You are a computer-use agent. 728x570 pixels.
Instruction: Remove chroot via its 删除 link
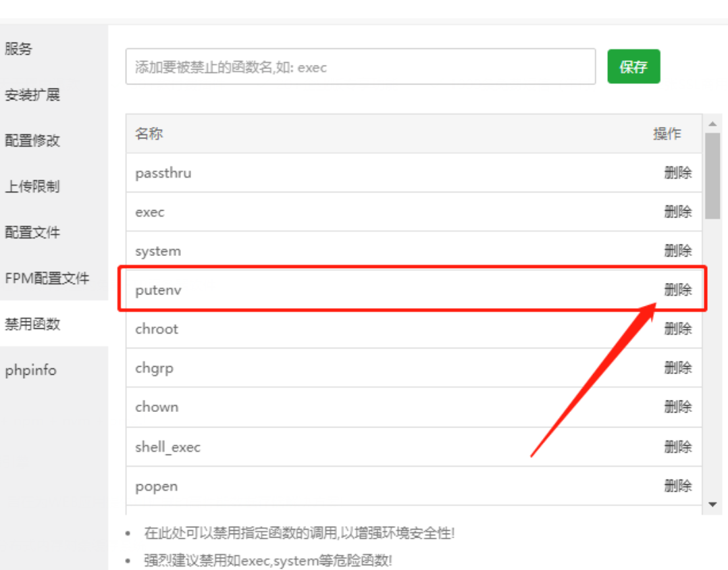(677, 329)
